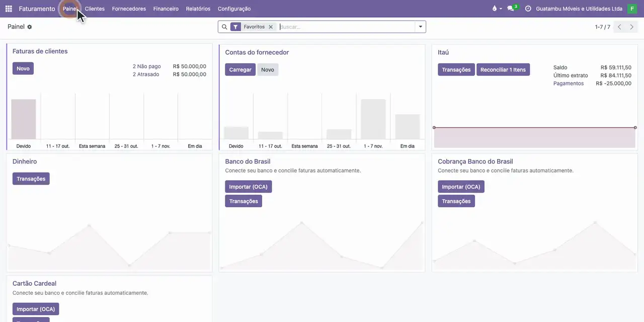This screenshot has width=644, height=322.
Task: Open the Financeiro menu
Action: 166,9
